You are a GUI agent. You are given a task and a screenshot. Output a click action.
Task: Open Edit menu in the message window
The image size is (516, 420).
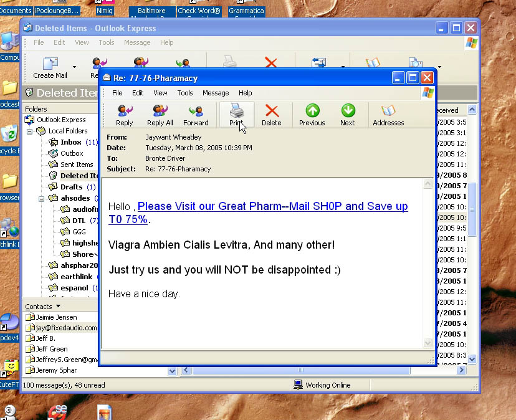[x=138, y=93]
